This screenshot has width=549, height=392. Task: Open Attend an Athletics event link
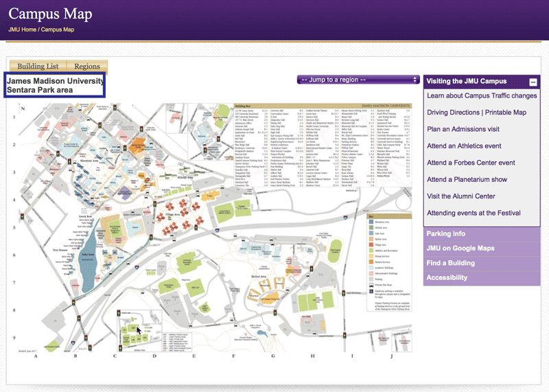pos(464,146)
